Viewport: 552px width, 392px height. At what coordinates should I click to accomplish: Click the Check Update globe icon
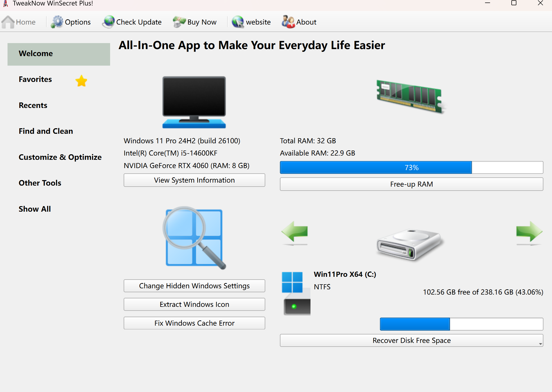tap(109, 22)
